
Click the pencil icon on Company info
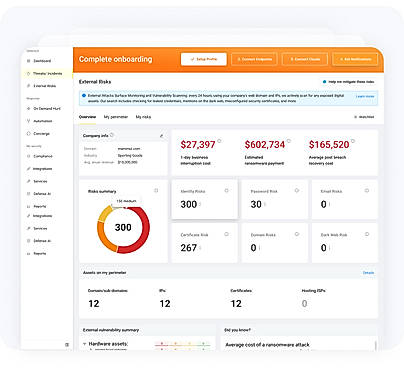point(162,136)
